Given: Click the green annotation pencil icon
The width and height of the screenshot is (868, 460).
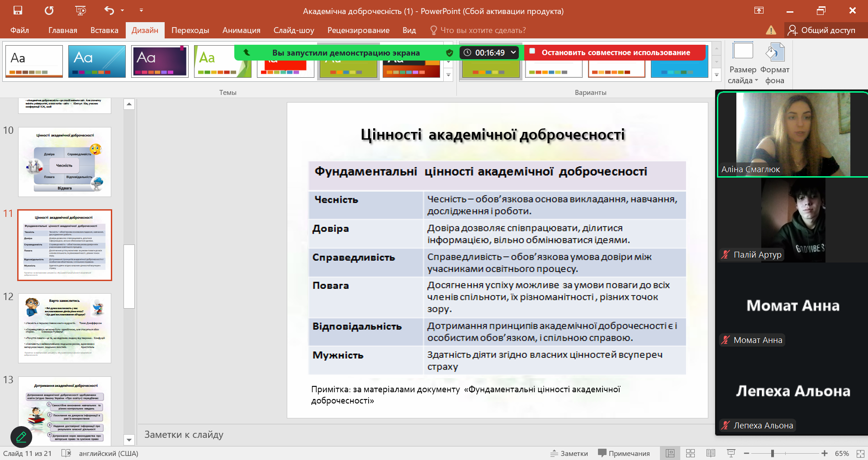Looking at the screenshot, I should click(21, 437).
